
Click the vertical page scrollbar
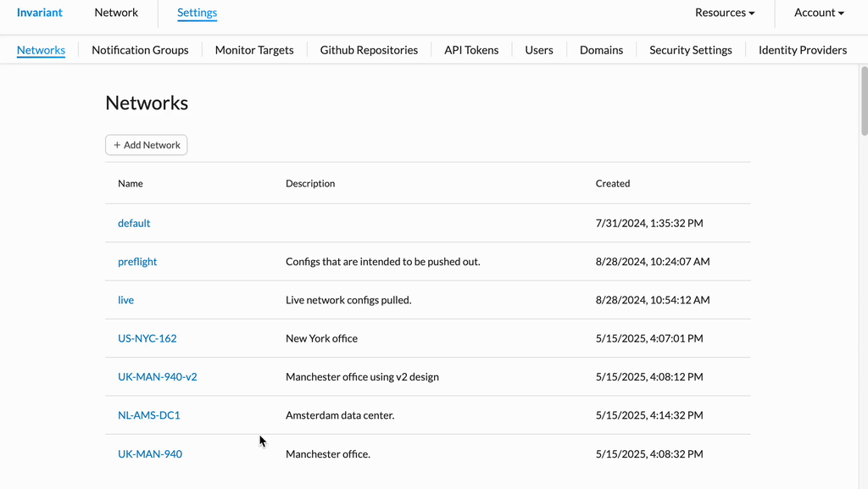click(x=864, y=101)
